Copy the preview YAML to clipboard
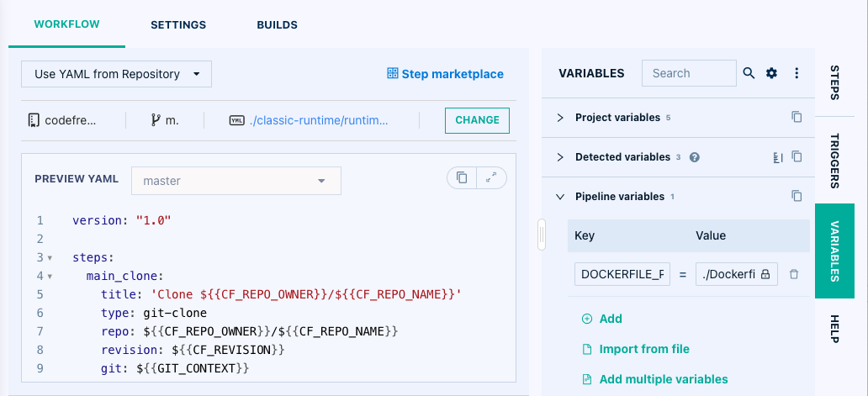The image size is (868, 396). (x=462, y=177)
